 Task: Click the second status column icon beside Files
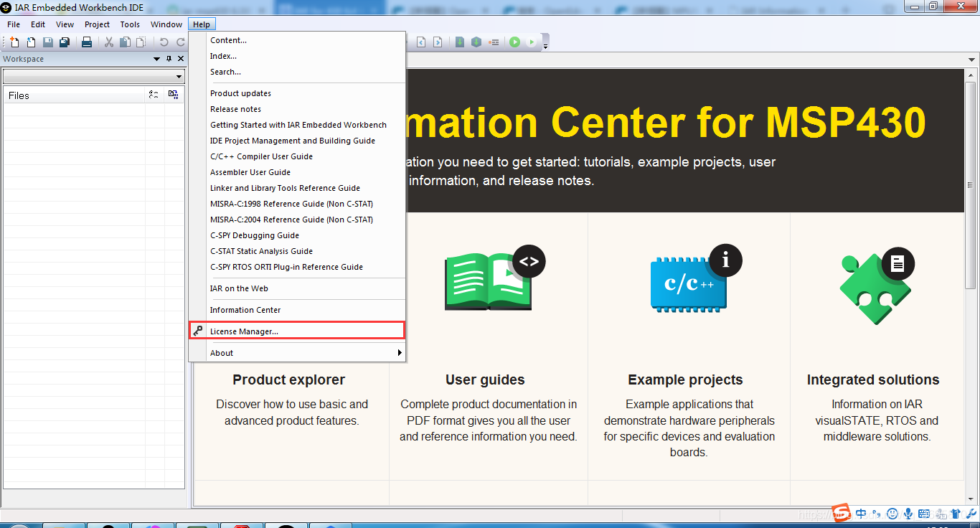(173, 95)
